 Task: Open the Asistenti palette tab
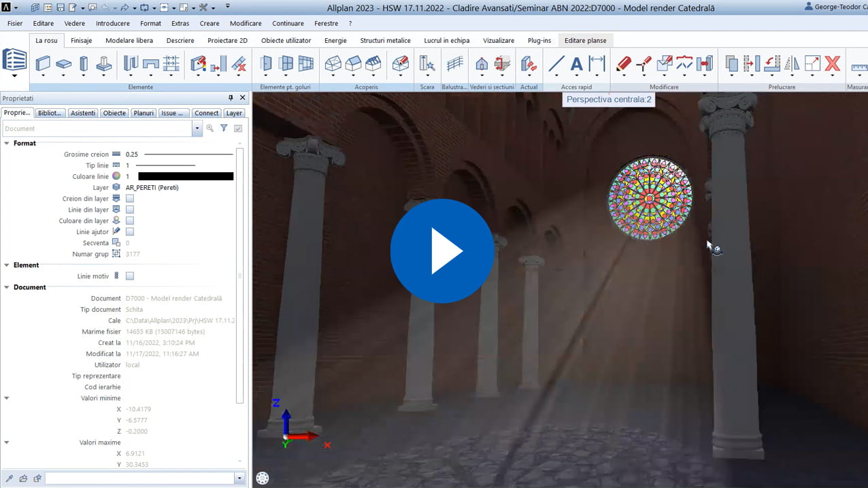(83, 113)
